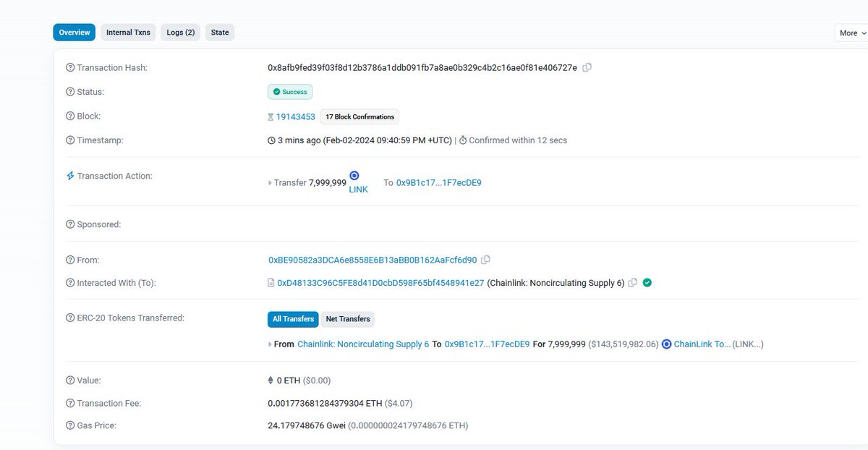Expand the More dropdown
The image size is (868, 450).
click(x=851, y=33)
